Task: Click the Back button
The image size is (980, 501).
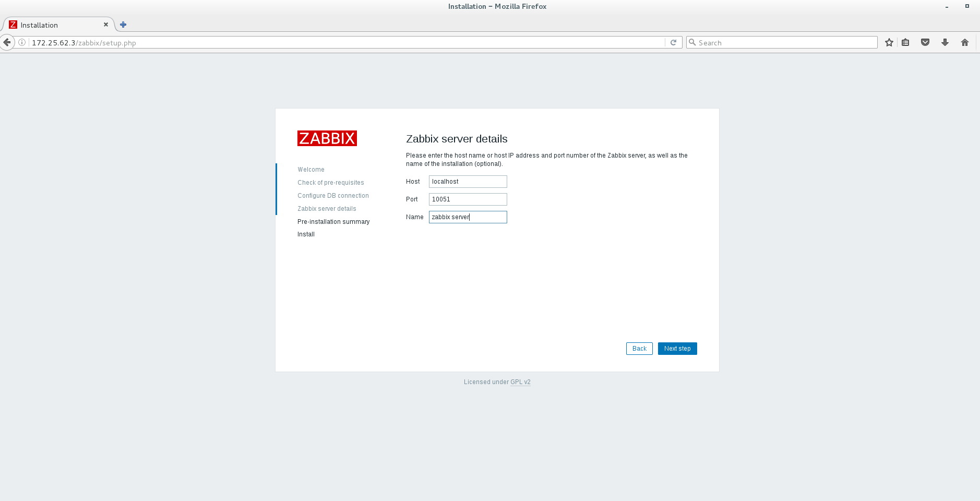Action: [x=639, y=348]
